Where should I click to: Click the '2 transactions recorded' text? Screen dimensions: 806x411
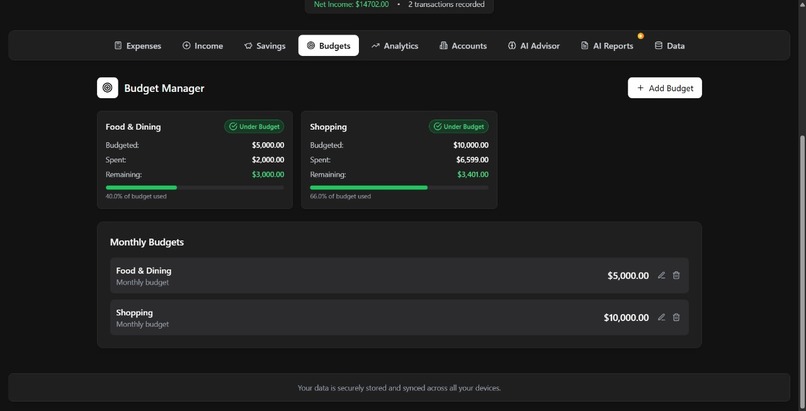point(446,4)
